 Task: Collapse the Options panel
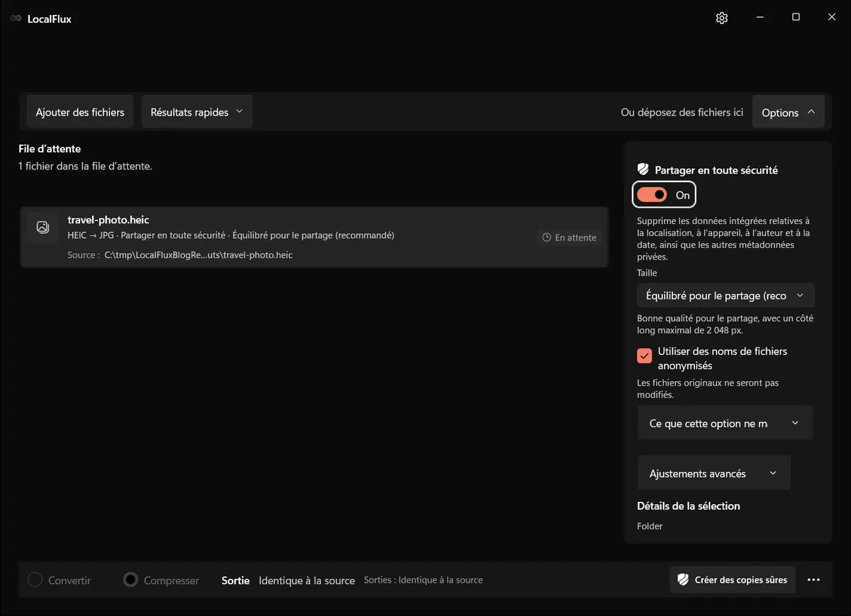pos(788,112)
